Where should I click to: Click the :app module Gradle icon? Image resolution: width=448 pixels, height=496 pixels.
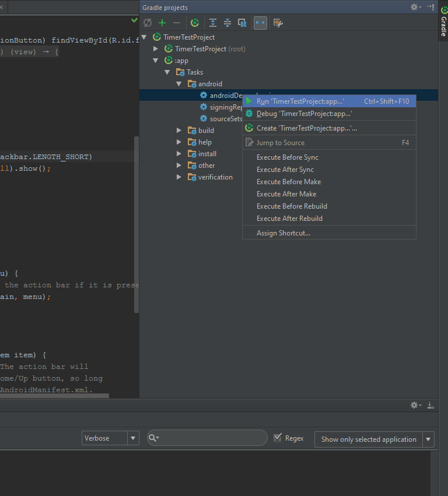169,61
